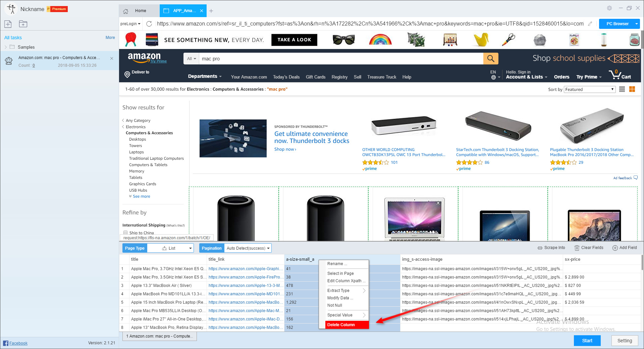Click the TAKE A LOOK banner button
The width and height of the screenshot is (644, 349).
coord(294,40)
